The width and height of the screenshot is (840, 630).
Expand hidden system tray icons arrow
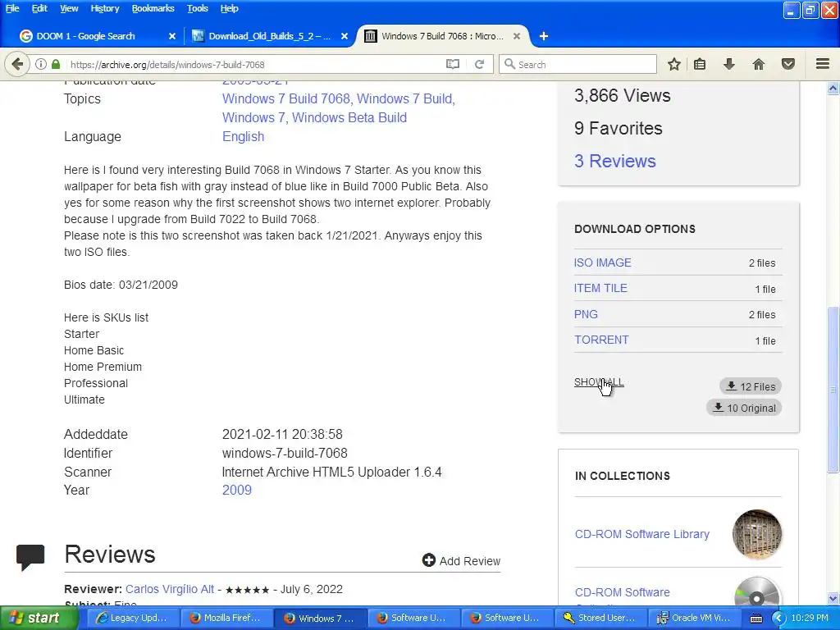(x=778, y=619)
